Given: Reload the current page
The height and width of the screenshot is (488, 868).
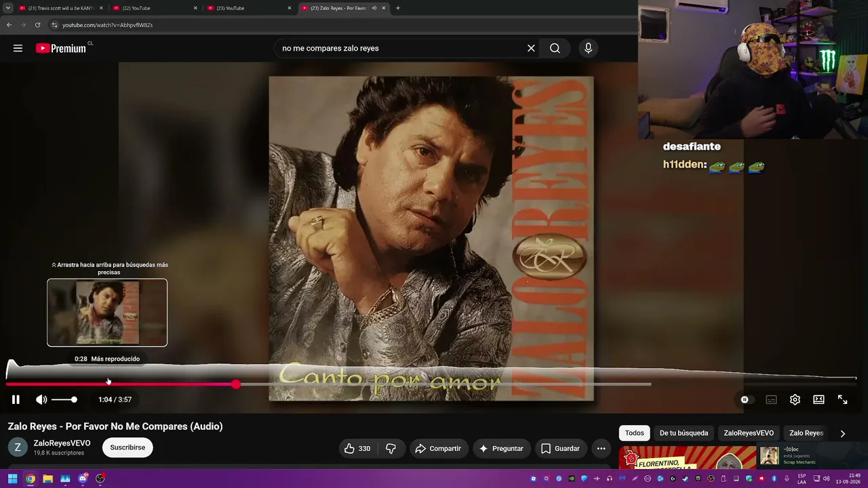Looking at the screenshot, I should click(37, 25).
